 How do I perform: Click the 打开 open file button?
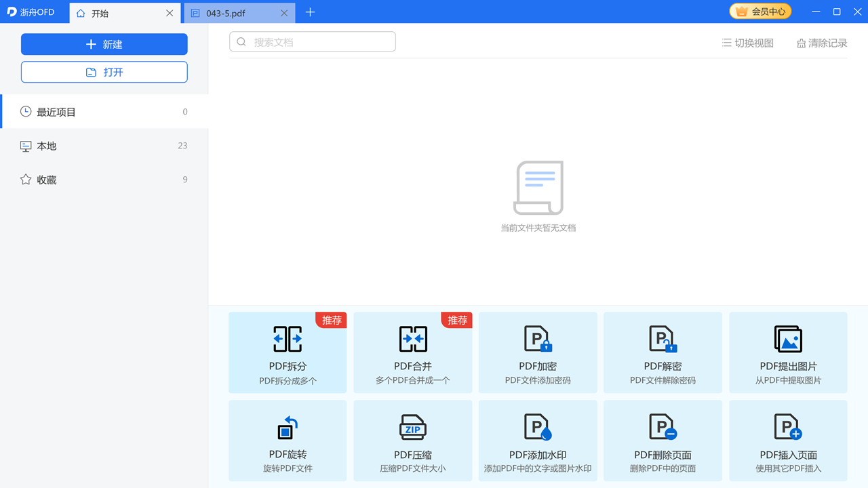click(104, 73)
